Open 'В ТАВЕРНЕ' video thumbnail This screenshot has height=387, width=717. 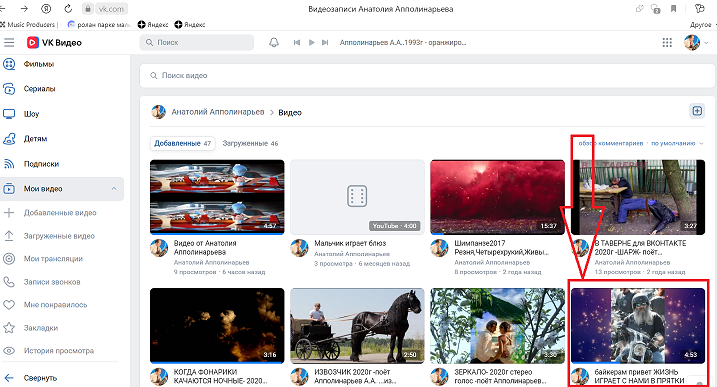638,197
